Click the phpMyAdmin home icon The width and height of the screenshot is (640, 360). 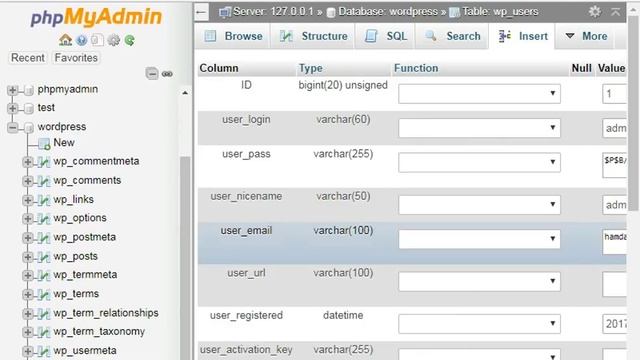(x=65, y=40)
